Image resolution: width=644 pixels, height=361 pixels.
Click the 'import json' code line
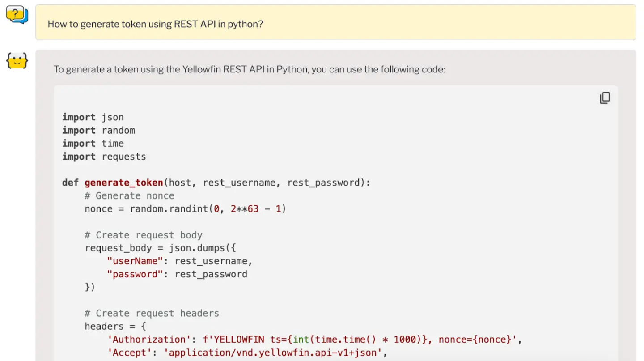(93, 117)
